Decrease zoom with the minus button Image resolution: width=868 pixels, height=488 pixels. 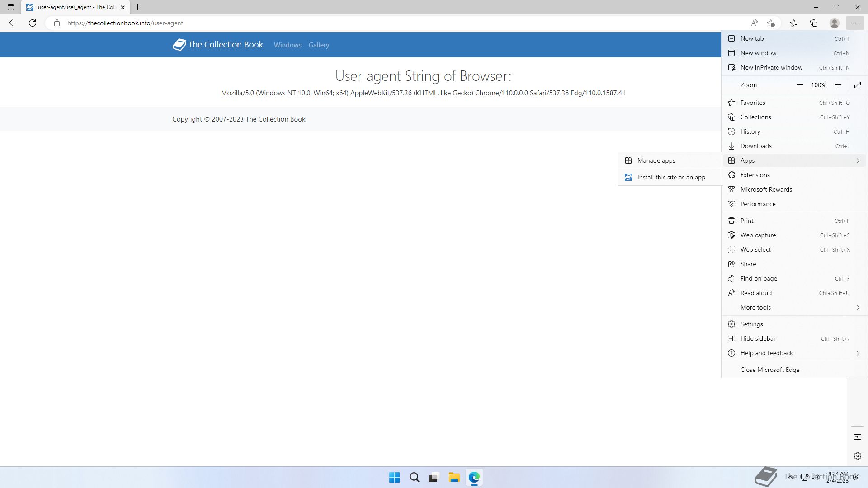[x=799, y=85]
